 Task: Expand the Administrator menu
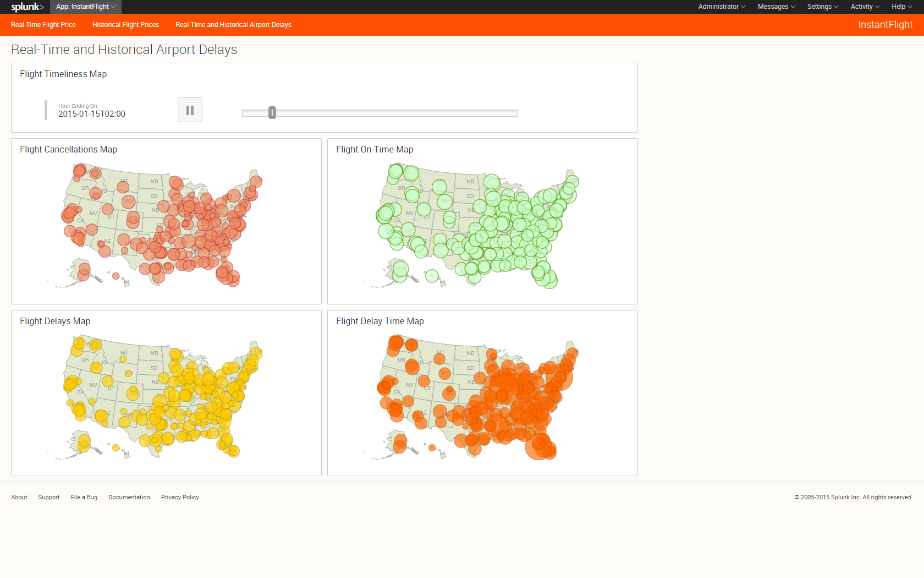[722, 7]
